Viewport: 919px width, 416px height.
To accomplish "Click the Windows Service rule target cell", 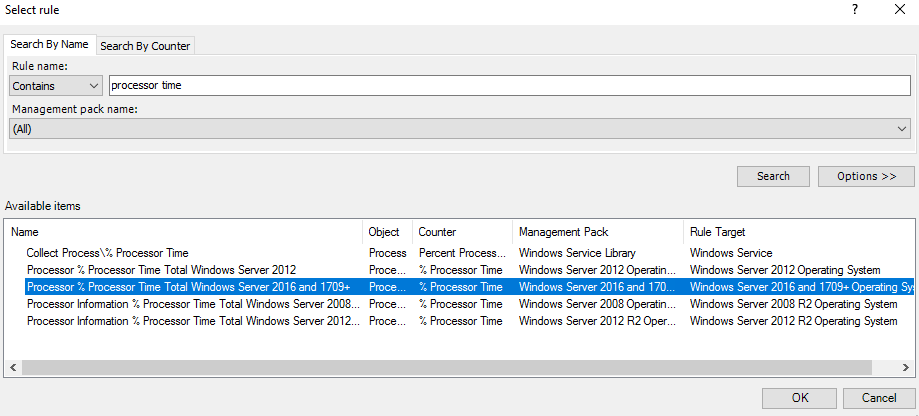I will (731, 253).
